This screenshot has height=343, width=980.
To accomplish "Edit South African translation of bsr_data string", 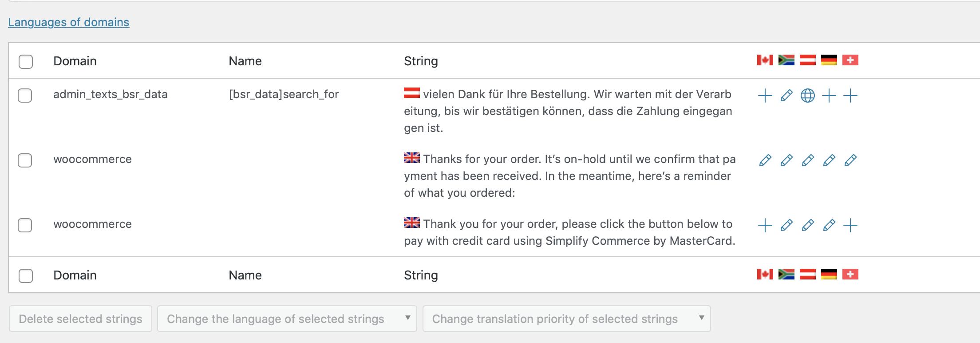I will (786, 96).
